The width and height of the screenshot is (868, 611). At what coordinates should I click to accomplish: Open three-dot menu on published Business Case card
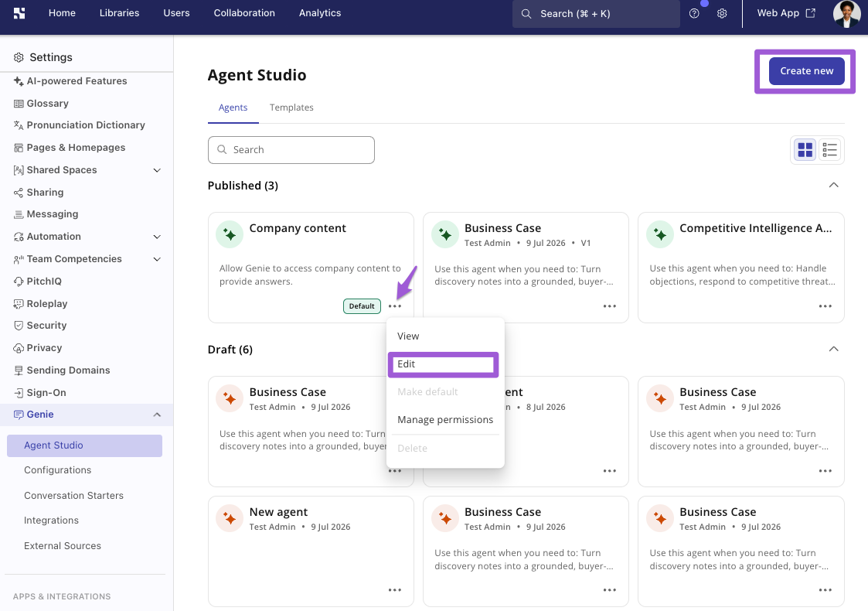[610, 306]
